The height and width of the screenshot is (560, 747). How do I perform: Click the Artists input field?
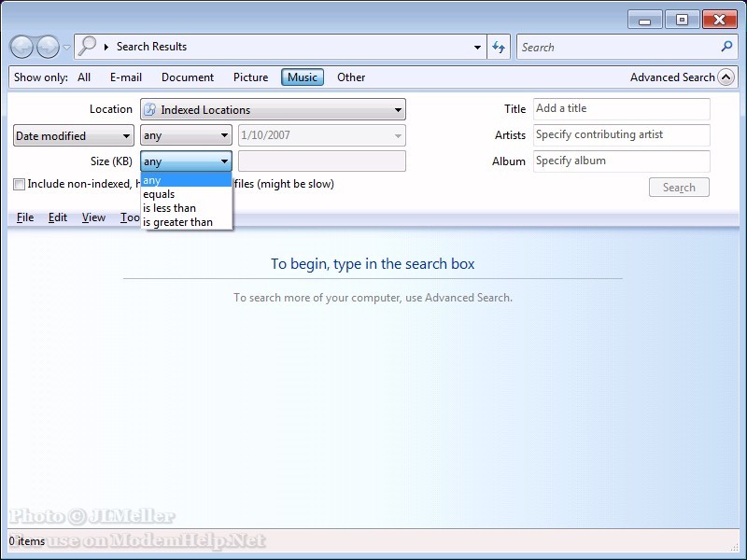(x=622, y=135)
